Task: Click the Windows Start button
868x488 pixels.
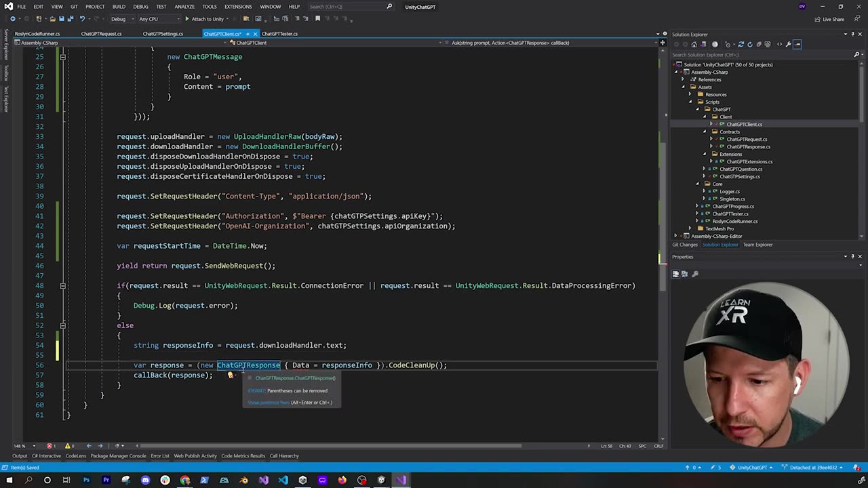Action: pyautogui.click(x=8, y=480)
